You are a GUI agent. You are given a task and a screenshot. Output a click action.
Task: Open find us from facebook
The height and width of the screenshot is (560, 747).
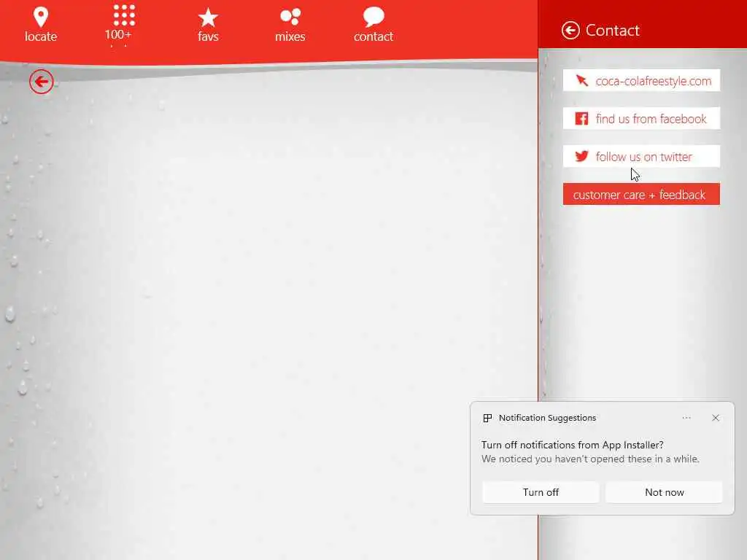pos(641,119)
